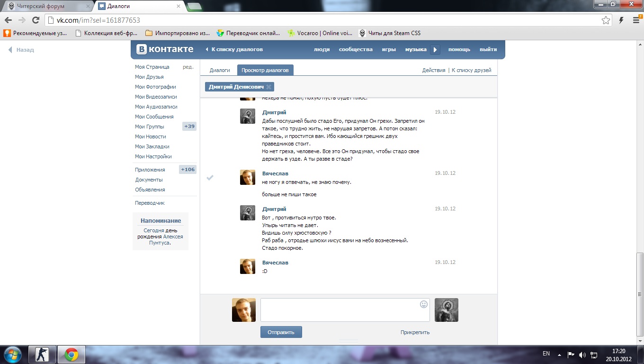The image size is (644, 364).
Task: Open Действия dropdown
Action: (x=434, y=70)
